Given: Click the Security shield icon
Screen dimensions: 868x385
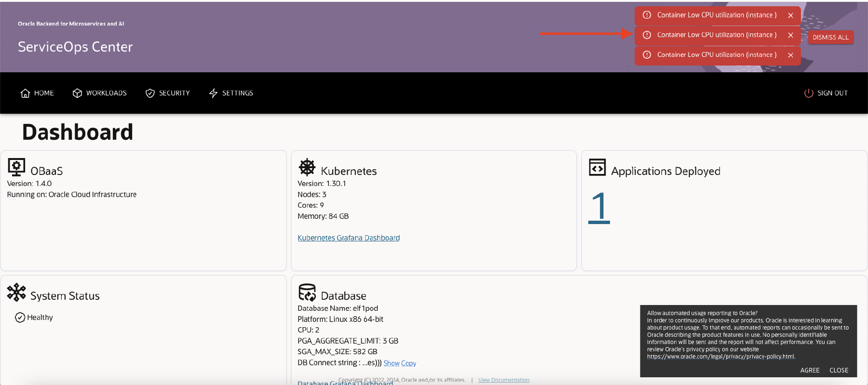Looking at the screenshot, I should pyautogui.click(x=150, y=93).
